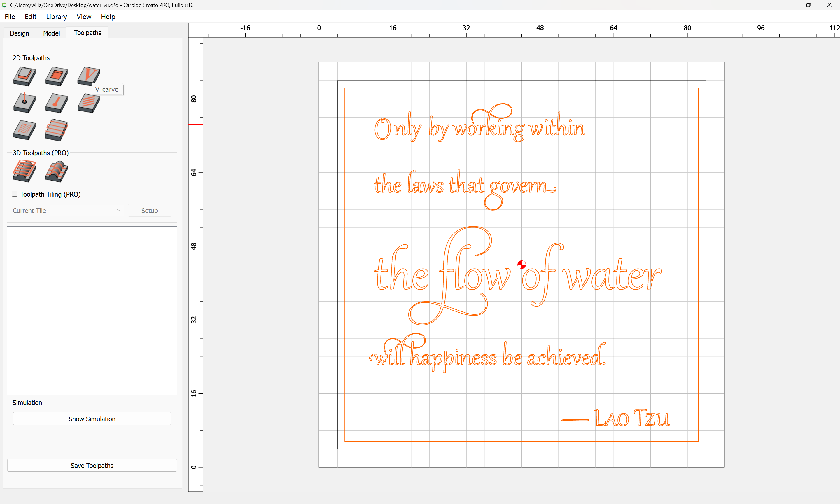This screenshot has width=840, height=504.
Task: Restore down the Carbide Create window
Action: point(808,5)
